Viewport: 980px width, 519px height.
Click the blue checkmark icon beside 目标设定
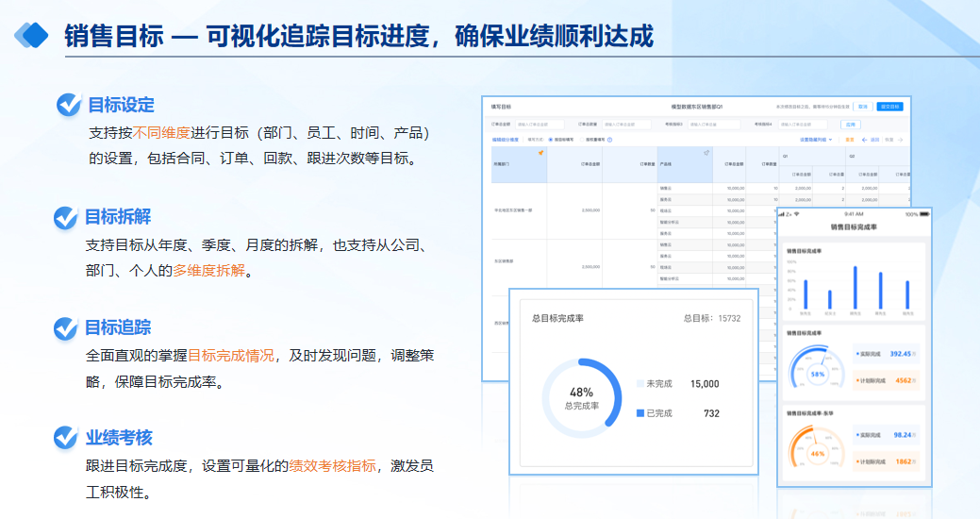point(69,105)
